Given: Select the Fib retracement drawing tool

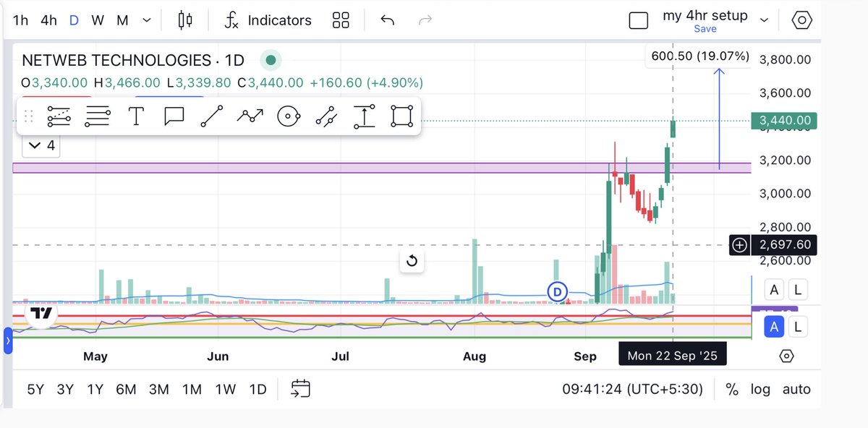Looking at the screenshot, I should [59, 116].
